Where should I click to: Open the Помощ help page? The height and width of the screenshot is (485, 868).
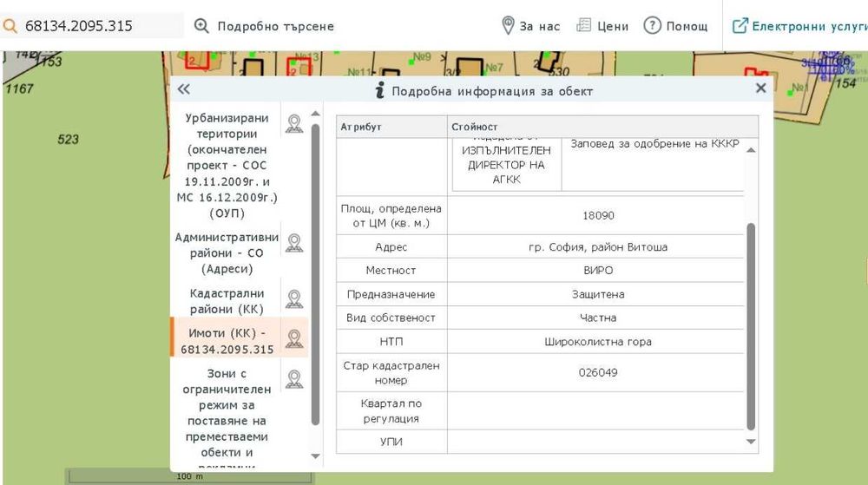[x=687, y=26]
